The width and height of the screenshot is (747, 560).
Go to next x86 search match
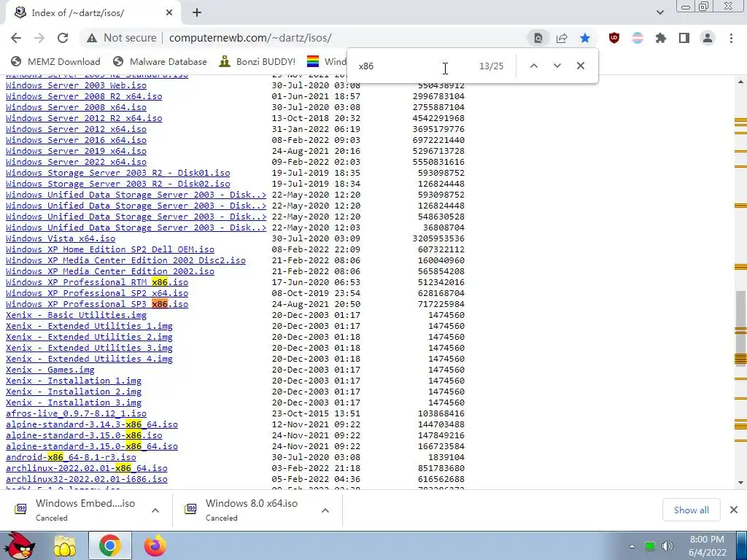pos(557,66)
